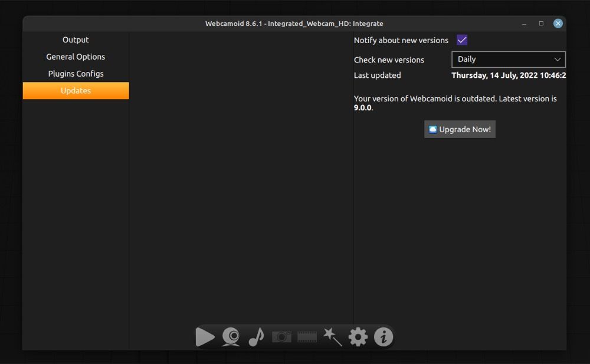Open the Check new versions dropdown set to Daily

(x=509, y=60)
